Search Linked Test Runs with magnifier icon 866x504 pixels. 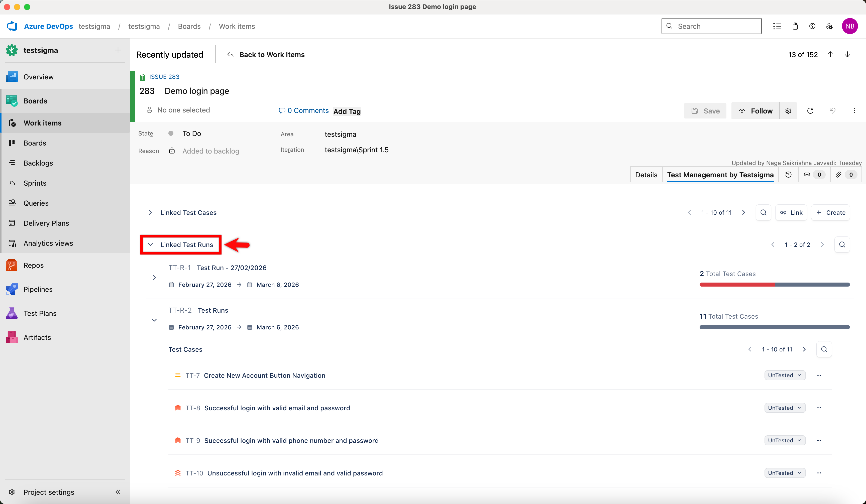pyautogui.click(x=842, y=245)
